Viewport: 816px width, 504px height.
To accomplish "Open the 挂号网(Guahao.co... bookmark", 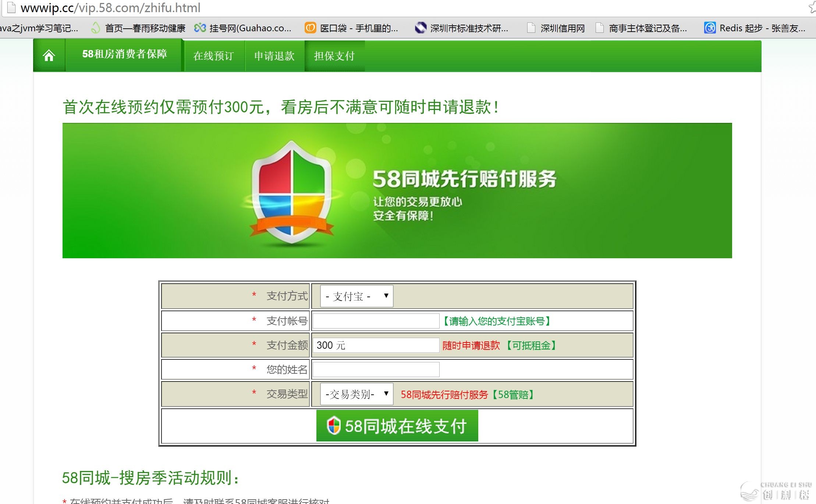I will click(x=243, y=28).
